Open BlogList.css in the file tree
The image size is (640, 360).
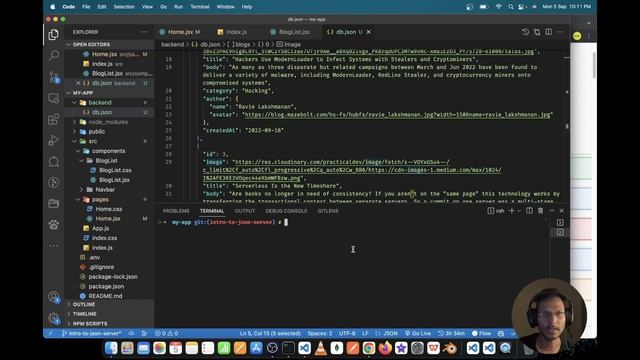click(115, 170)
